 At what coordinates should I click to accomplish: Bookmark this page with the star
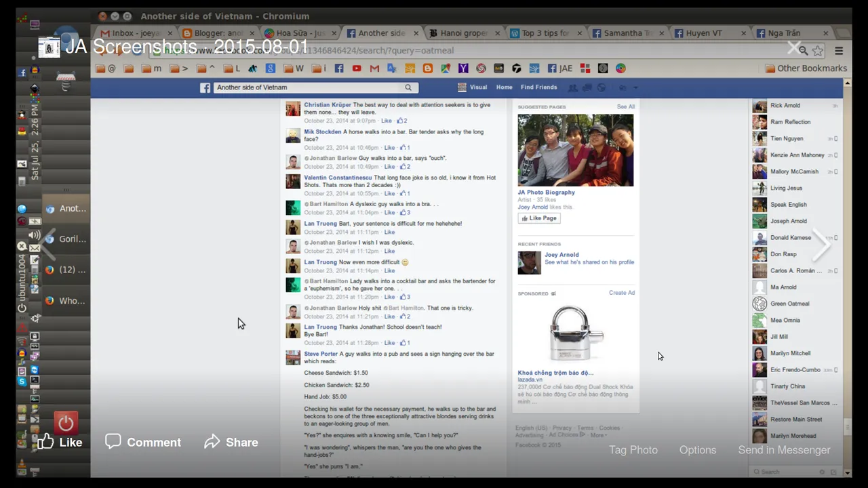click(x=818, y=51)
